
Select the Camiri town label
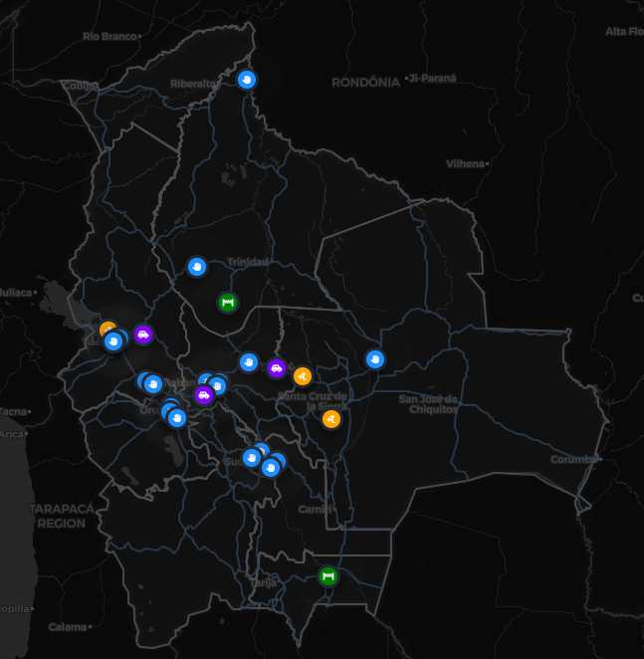coord(316,510)
